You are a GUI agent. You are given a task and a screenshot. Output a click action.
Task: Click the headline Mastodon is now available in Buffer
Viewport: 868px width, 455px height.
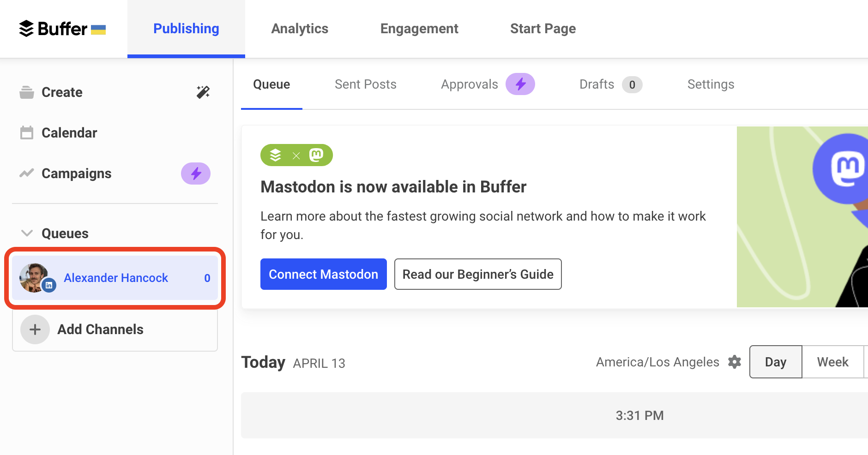pos(393,187)
